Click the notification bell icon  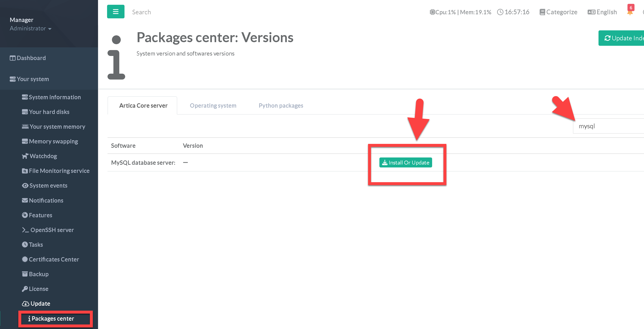(630, 12)
